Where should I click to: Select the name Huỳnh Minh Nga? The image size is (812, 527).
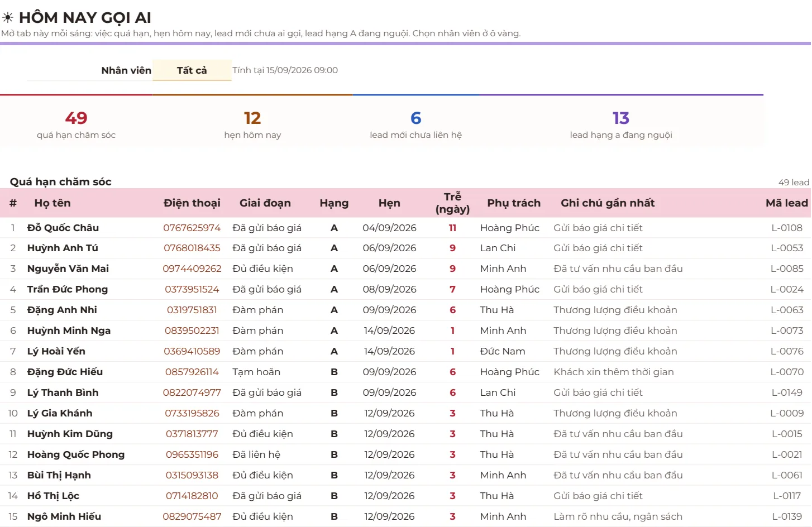click(69, 330)
